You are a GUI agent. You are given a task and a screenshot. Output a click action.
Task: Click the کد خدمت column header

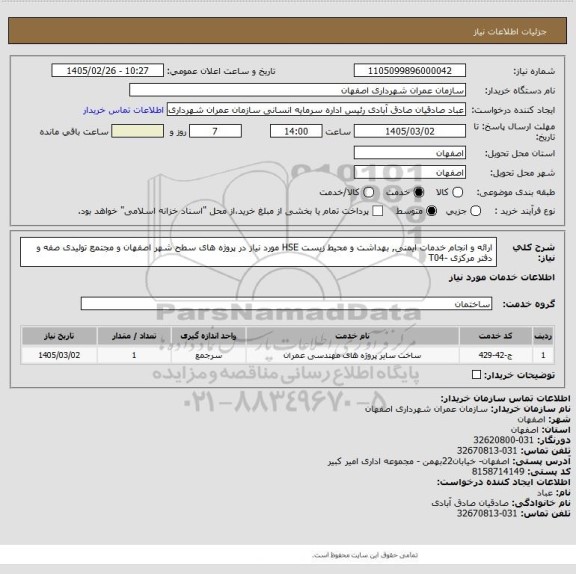[495, 336]
